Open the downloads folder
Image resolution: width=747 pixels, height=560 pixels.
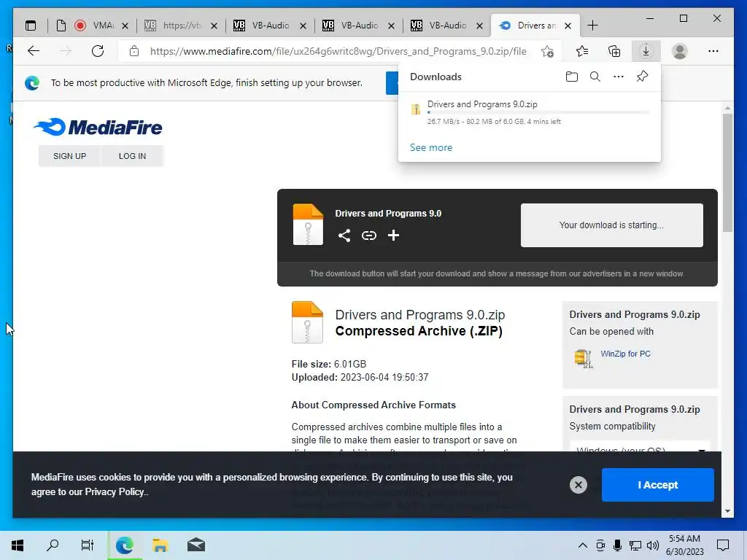click(x=572, y=77)
